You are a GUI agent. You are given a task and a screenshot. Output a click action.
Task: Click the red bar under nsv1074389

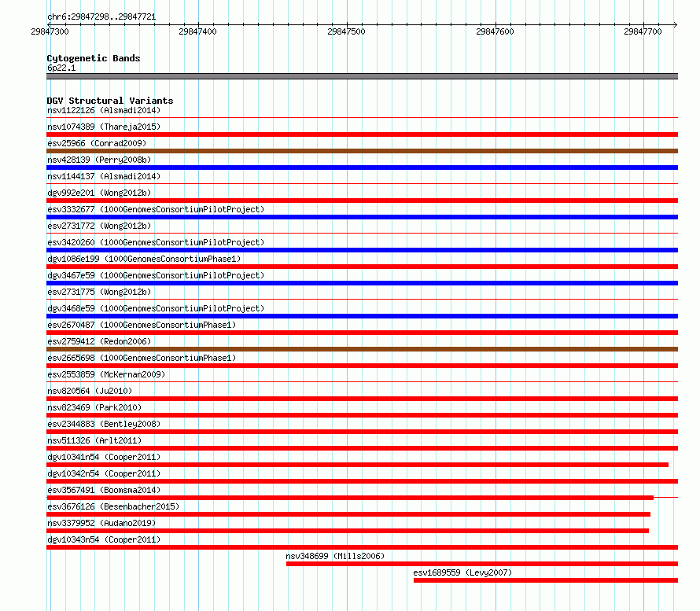[362, 134]
